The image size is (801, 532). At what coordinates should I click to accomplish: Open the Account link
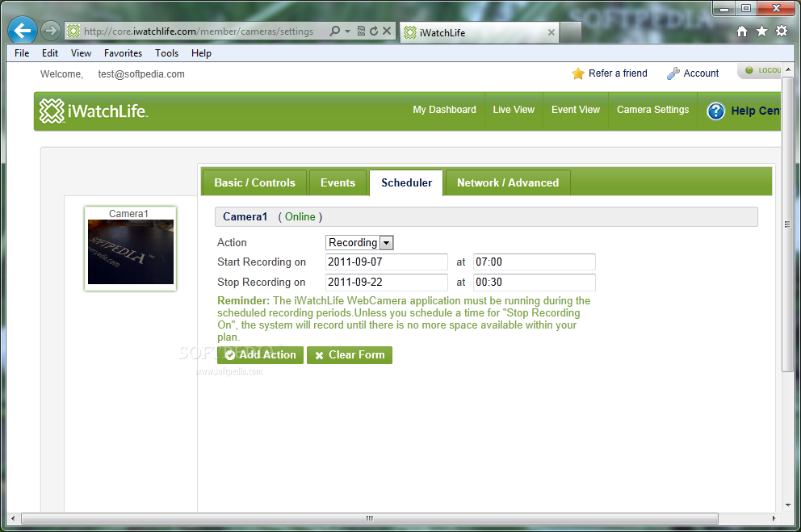tap(701, 73)
